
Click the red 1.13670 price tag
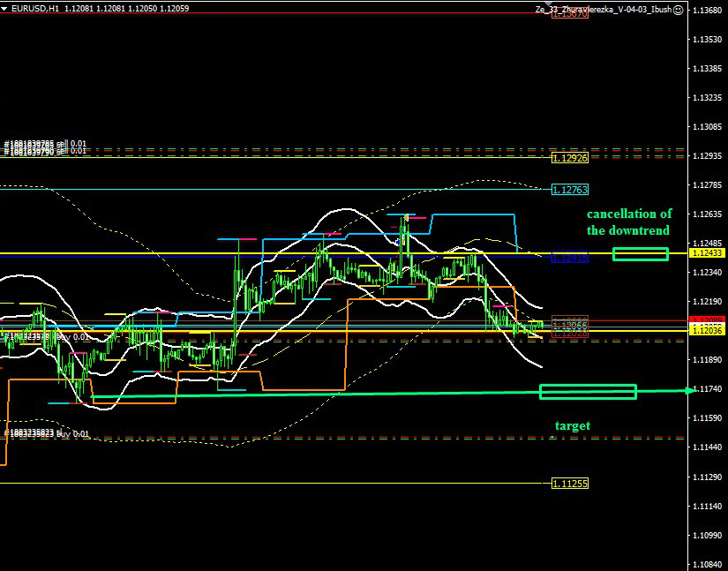(569, 14)
